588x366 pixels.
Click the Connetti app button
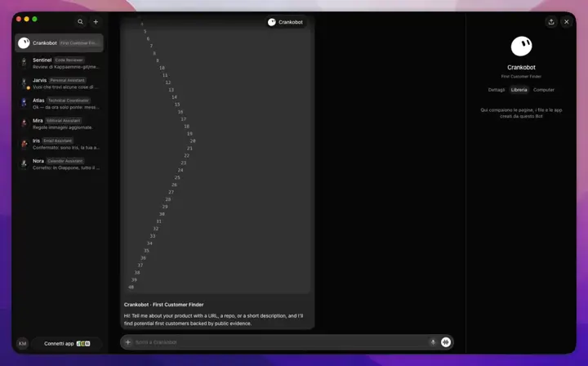[x=67, y=343]
